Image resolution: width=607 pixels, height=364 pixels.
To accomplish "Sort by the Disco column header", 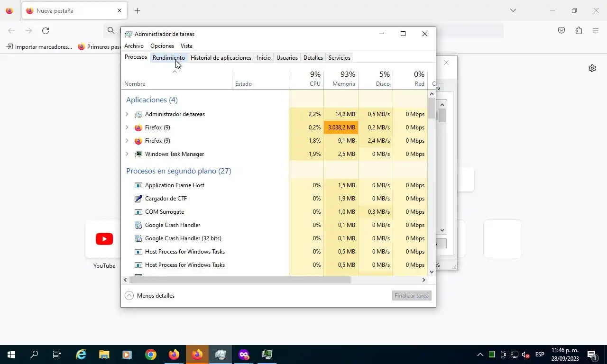I will tap(376, 80).
